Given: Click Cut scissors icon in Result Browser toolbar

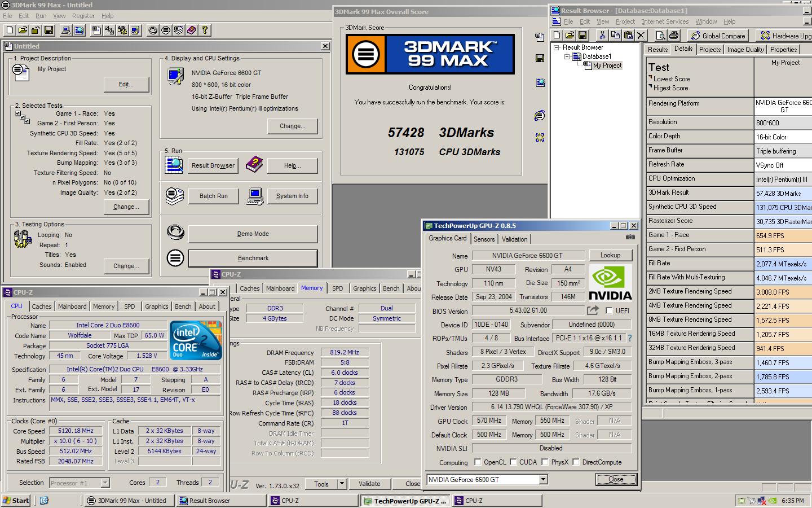Looking at the screenshot, I should click(x=602, y=35).
